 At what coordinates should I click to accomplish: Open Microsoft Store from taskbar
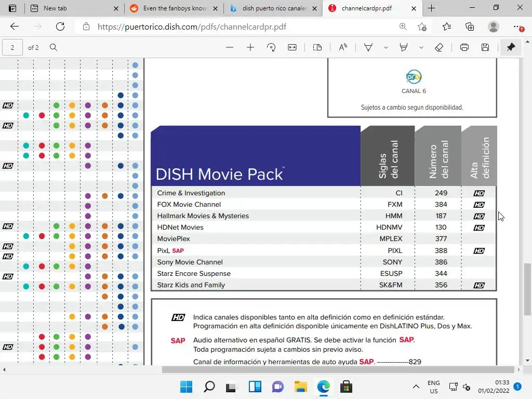tap(346, 387)
